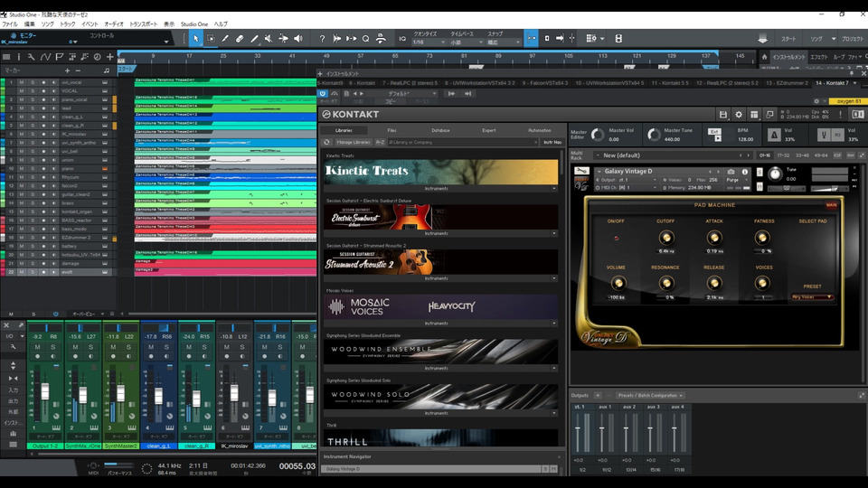This screenshot has width=868, height=488.
Task: Open the track list hamburger icon
Action: pyautogui.click(x=6, y=56)
